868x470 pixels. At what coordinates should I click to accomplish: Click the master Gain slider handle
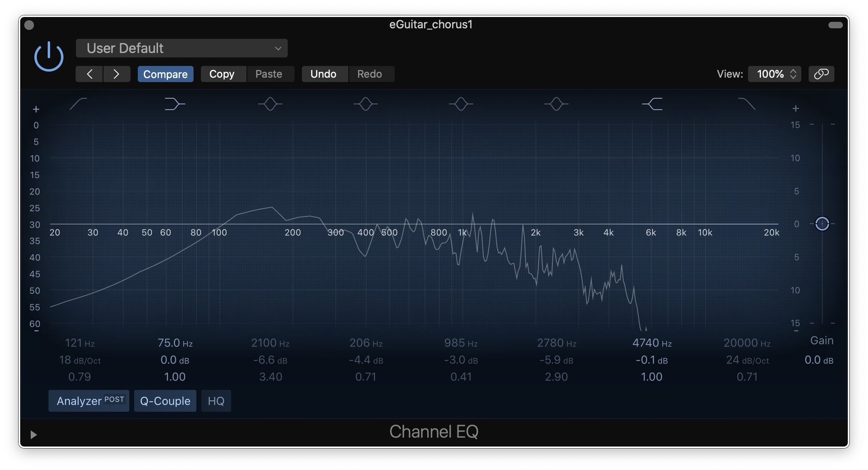822,223
